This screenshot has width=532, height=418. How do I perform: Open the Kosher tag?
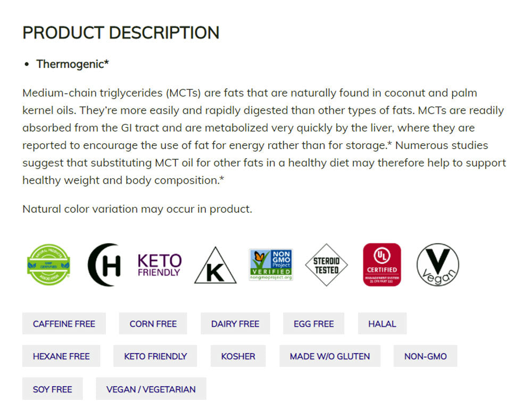coord(238,356)
